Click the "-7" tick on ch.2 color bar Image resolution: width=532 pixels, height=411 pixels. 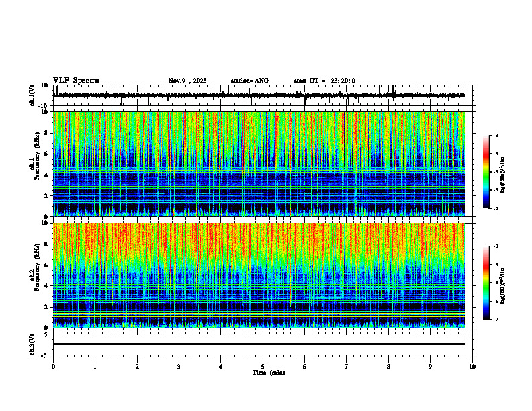coord(496,320)
